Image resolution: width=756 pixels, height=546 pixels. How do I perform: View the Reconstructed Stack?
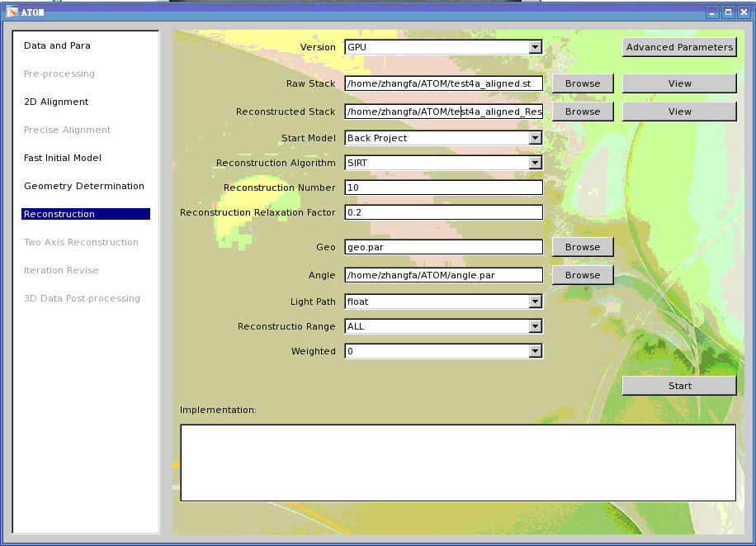tap(678, 112)
